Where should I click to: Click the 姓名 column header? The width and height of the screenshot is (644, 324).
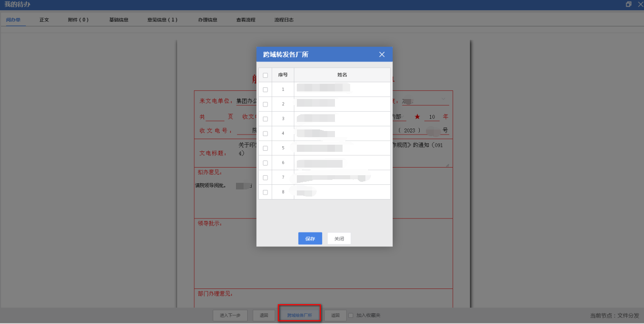click(x=342, y=75)
